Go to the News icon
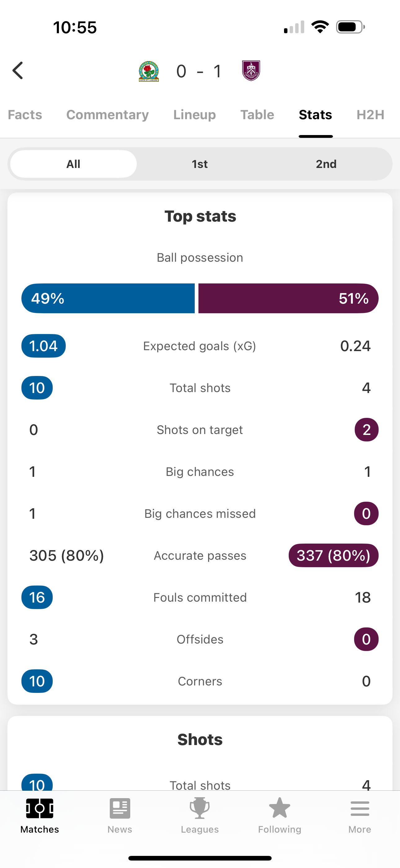 120,808
